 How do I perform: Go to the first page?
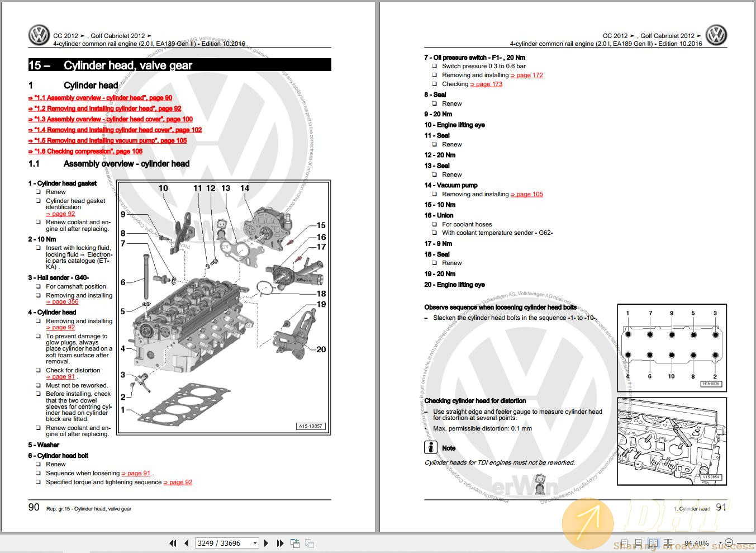[173, 543]
